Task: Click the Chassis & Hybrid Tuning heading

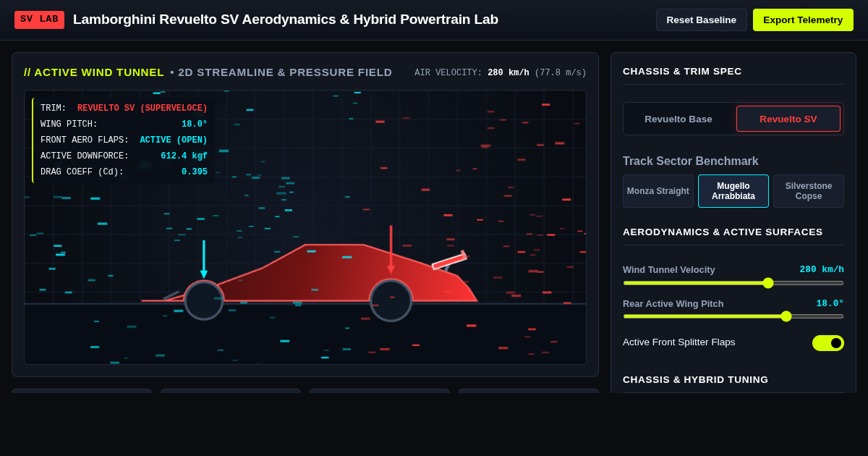Action: pyautogui.click(x=695, y=379)
